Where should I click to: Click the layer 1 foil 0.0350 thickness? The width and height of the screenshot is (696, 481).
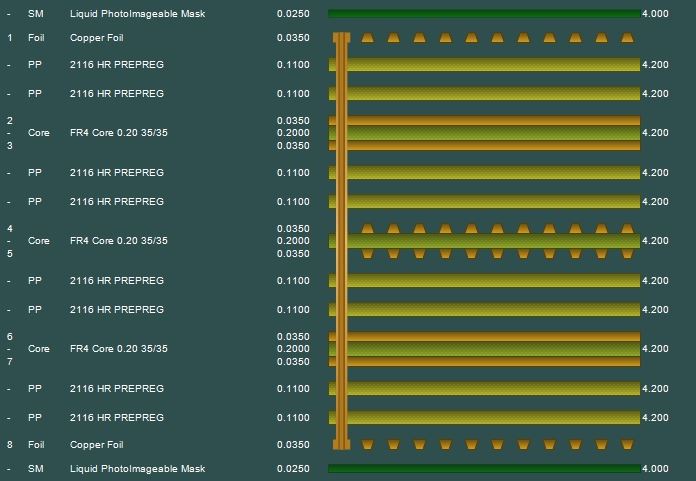(293, 38)
